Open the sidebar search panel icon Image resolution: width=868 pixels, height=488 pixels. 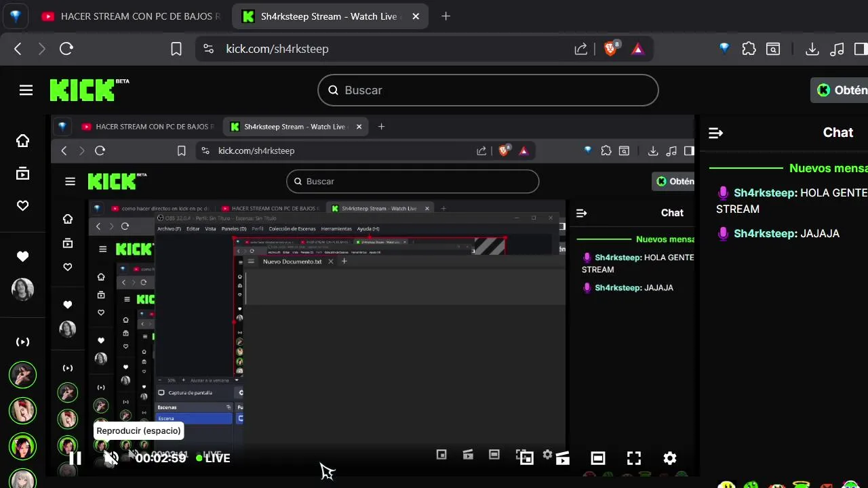pyautogui.click(x=773, y=49)
